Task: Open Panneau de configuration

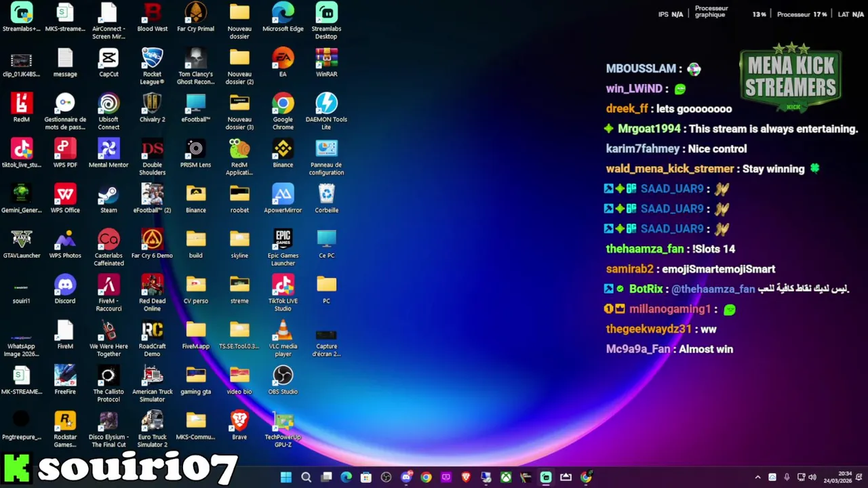Action: click(x=326, y=157)
